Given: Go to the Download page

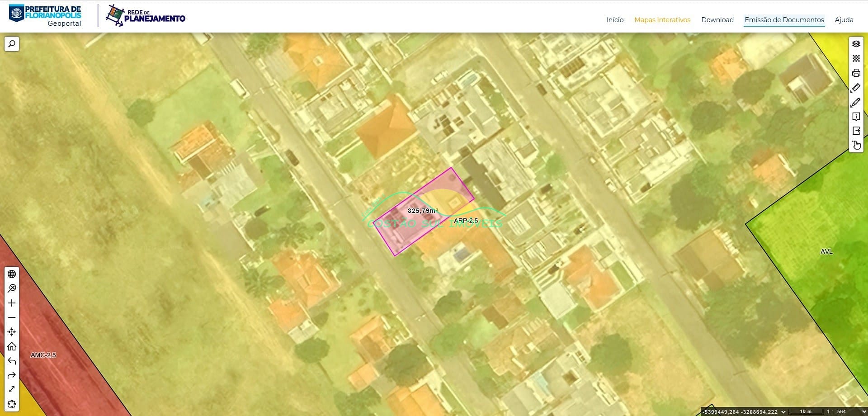Looking at the screenshot, I should 717,20.
